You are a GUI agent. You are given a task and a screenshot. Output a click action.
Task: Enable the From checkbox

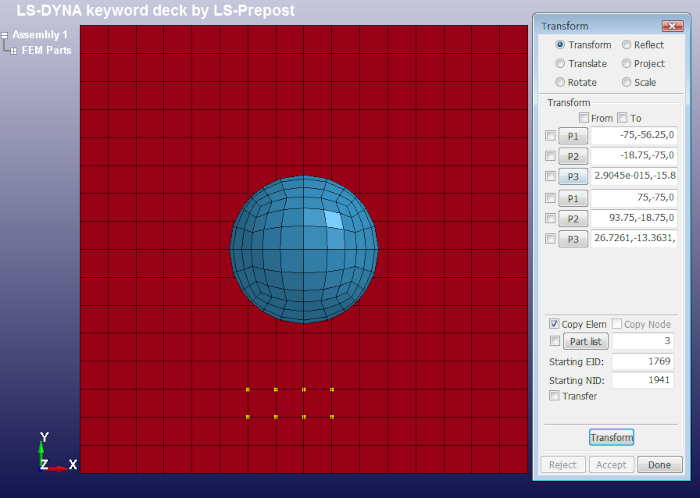[585, 118]
